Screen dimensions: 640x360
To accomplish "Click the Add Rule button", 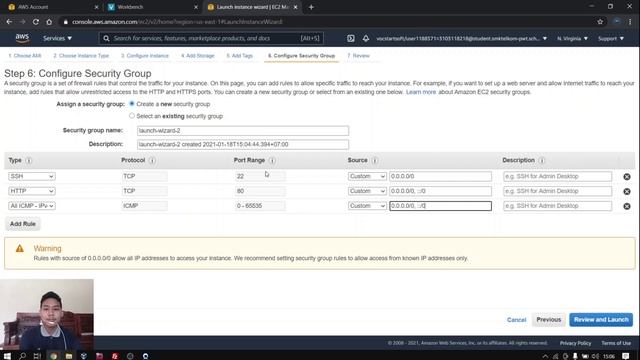I will tap(23, 224).
